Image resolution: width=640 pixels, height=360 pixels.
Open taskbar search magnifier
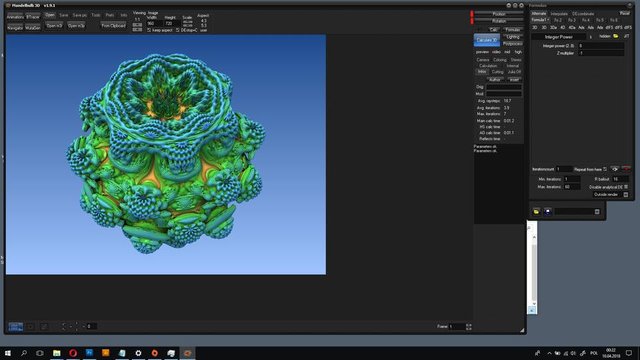click(x=24, y=353)
